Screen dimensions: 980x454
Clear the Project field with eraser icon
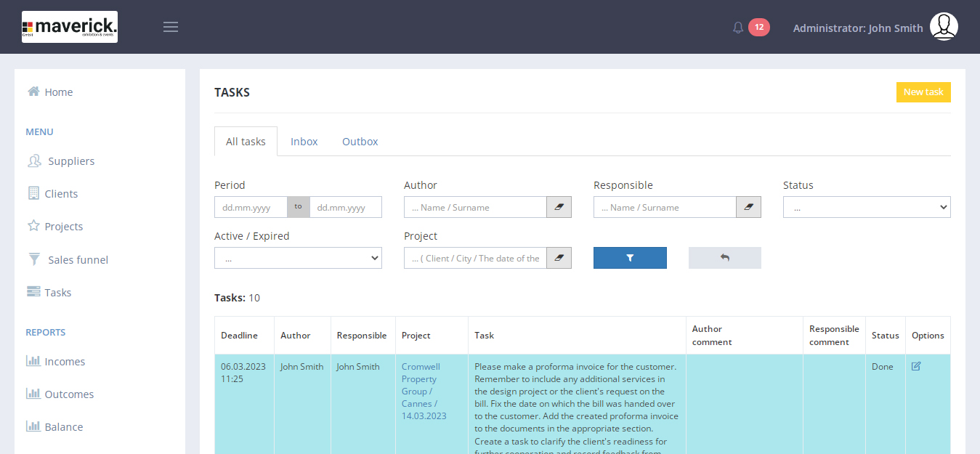point(559,258)
